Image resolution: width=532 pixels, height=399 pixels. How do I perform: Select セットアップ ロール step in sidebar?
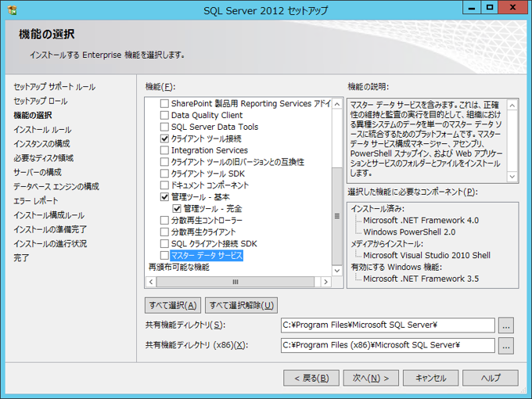[41, 101]
